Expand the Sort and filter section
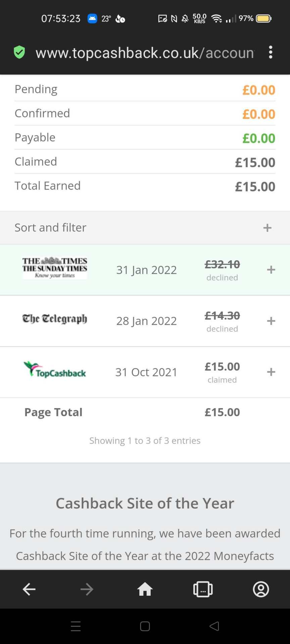This screenshot has height=644, width=290. [x=267, y=228]
